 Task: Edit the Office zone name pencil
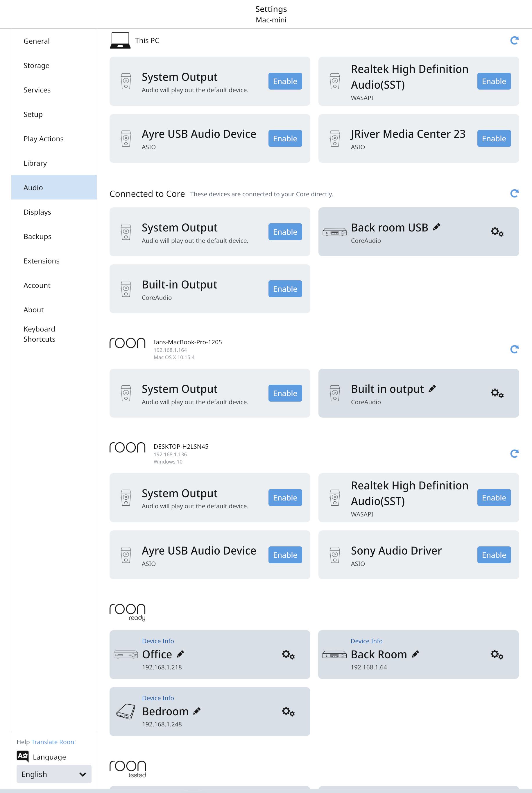point(180,653)
